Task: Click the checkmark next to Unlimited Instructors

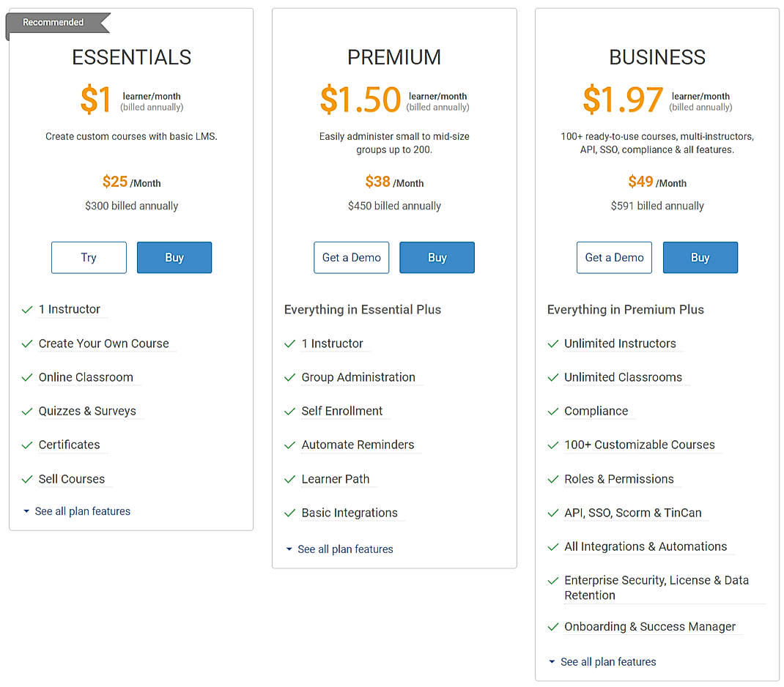Action: [552, 343]
